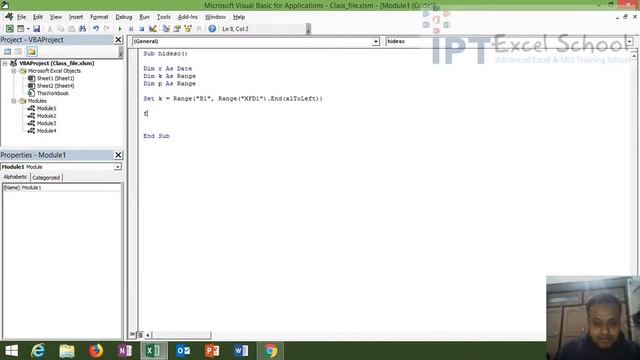The height and width of the screenshot is (360, 640).
Task: Open Firefox from the taskbar
Action: (96, 351)
